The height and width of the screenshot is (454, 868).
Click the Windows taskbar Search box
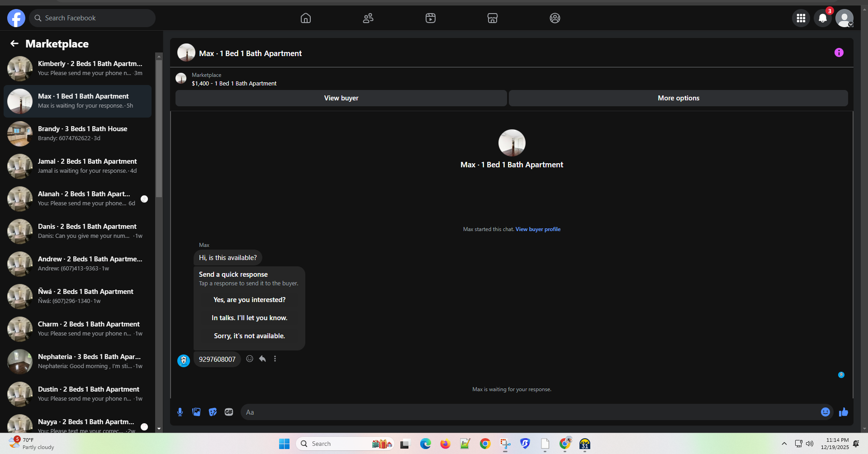(345, 444)
